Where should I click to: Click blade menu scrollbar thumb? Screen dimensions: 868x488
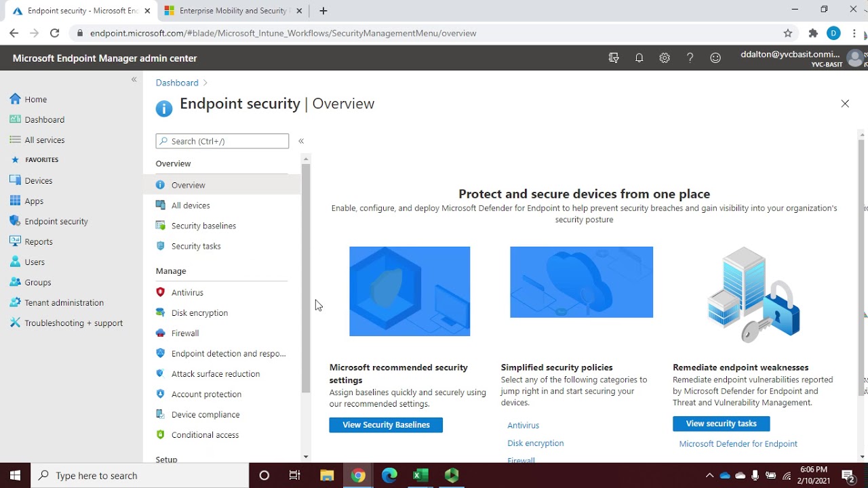pyautogui.click(x=306, y=278)
